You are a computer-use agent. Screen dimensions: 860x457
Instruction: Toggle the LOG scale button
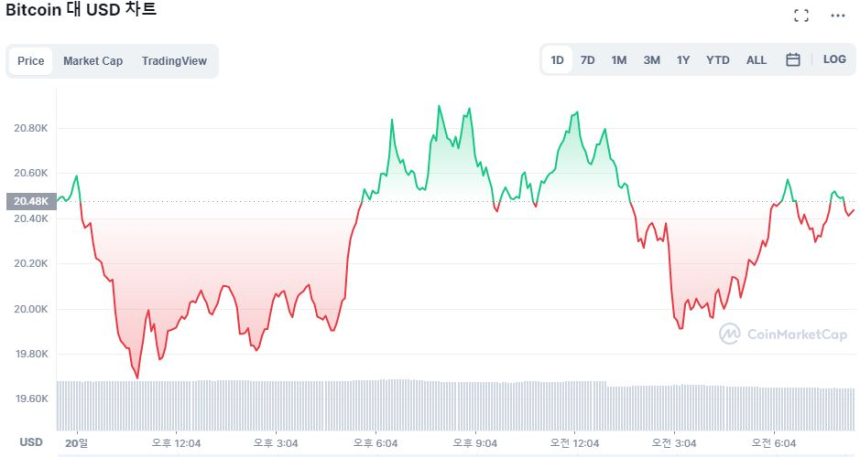[x=834, y=60]
